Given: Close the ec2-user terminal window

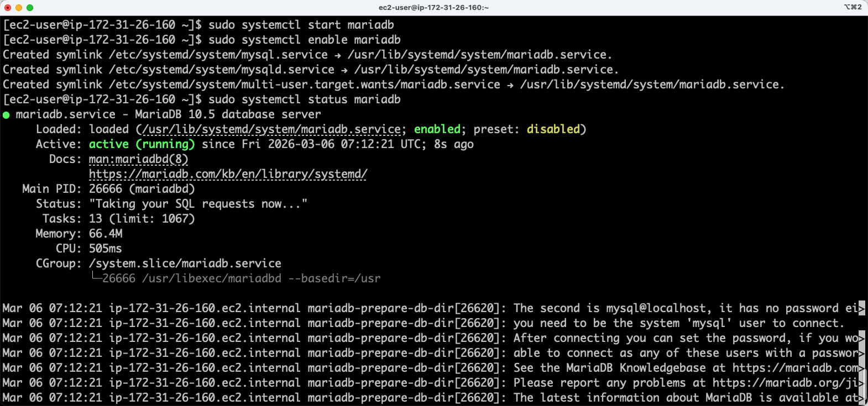Looking at the screenshot, I should pyautogui.click(x=8, y=8).
